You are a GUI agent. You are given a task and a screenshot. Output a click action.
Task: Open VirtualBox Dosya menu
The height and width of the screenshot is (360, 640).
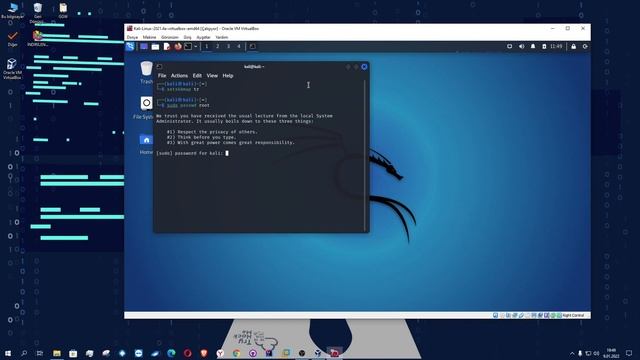[132, 37]
